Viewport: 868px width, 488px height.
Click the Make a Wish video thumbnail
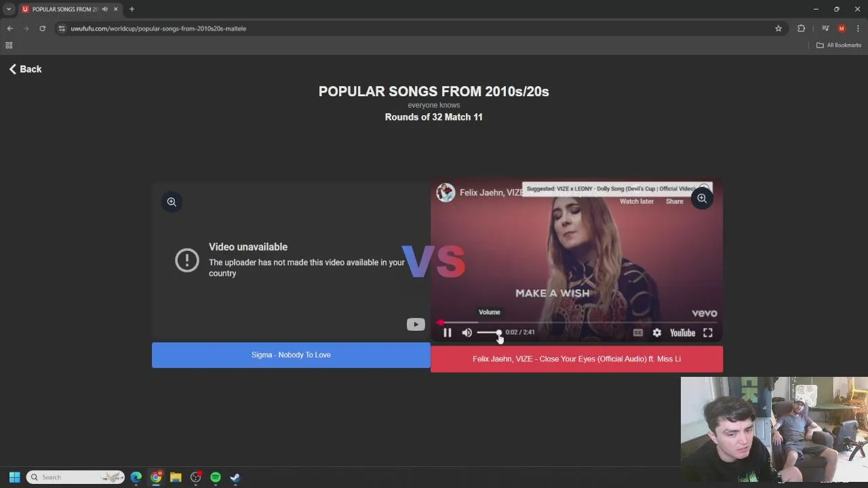[x=576, y=261]
